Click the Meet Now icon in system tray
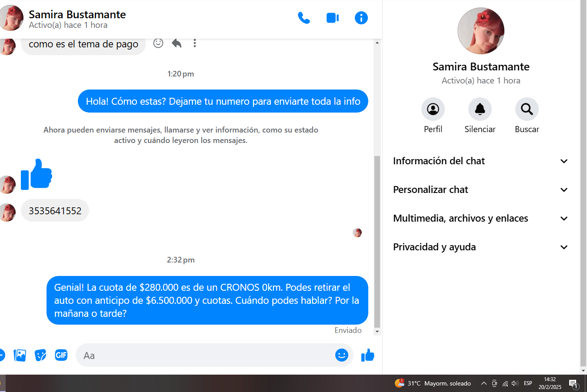The image size is (587, 392). [x=494, y=383]
